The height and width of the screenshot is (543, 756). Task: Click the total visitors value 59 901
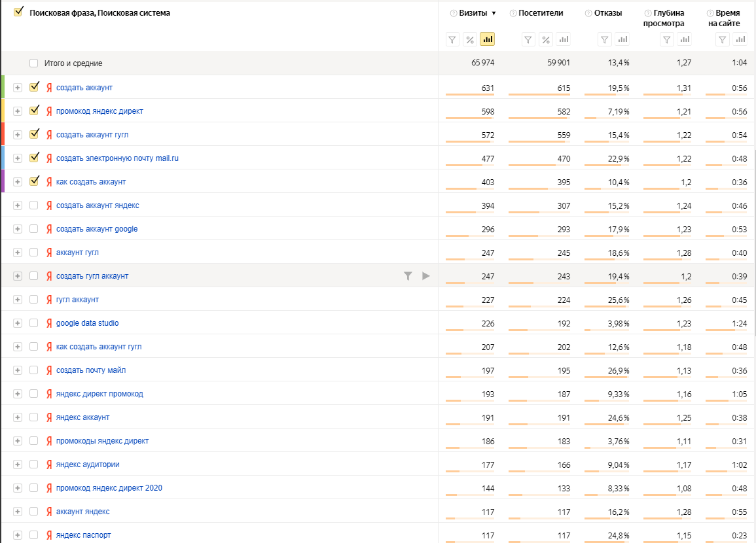tap(558, 63)
